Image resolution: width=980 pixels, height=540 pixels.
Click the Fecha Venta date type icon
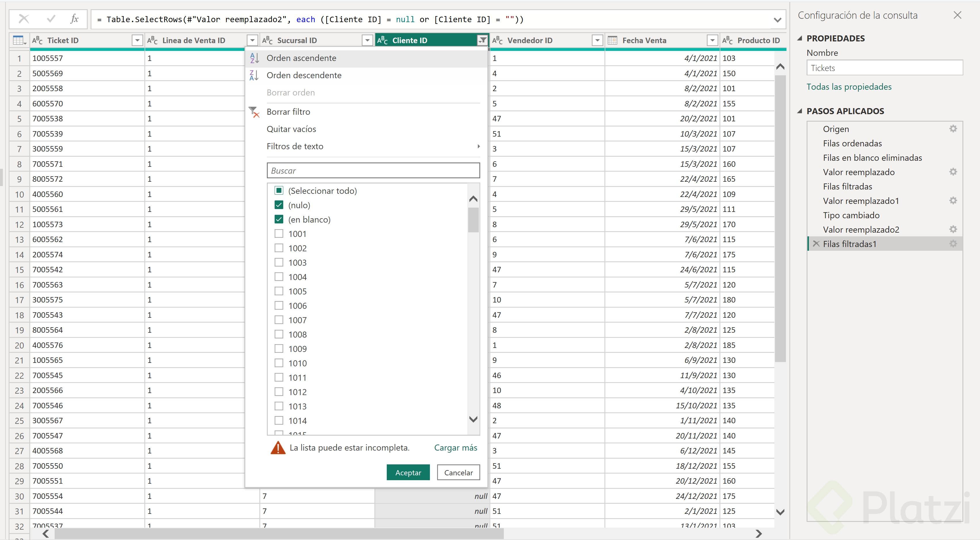612,40
